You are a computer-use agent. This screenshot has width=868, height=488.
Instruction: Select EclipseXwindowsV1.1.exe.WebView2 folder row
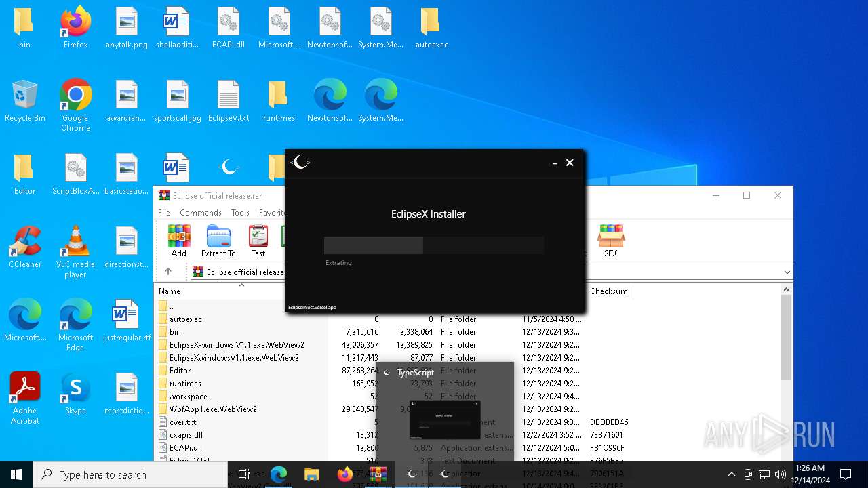468,358
